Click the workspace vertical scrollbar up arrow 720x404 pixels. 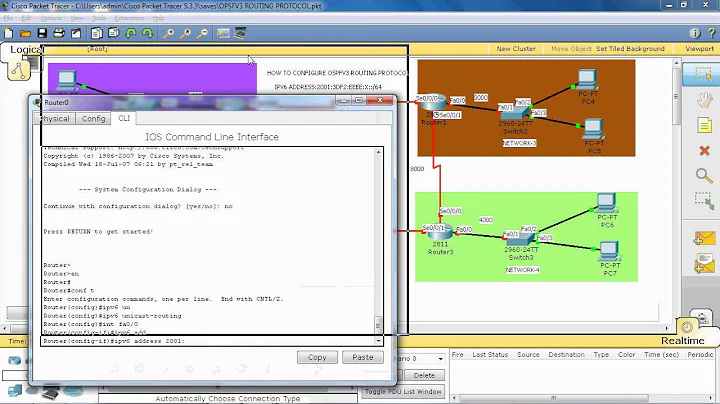[676, 62]
